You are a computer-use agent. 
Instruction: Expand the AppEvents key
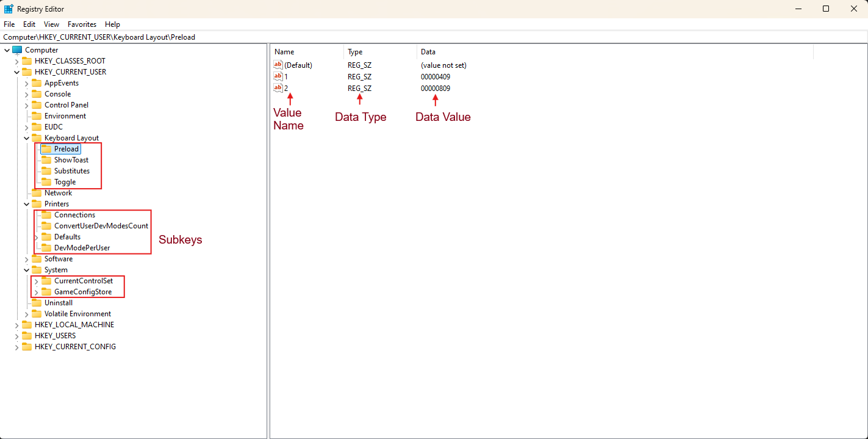26,83
